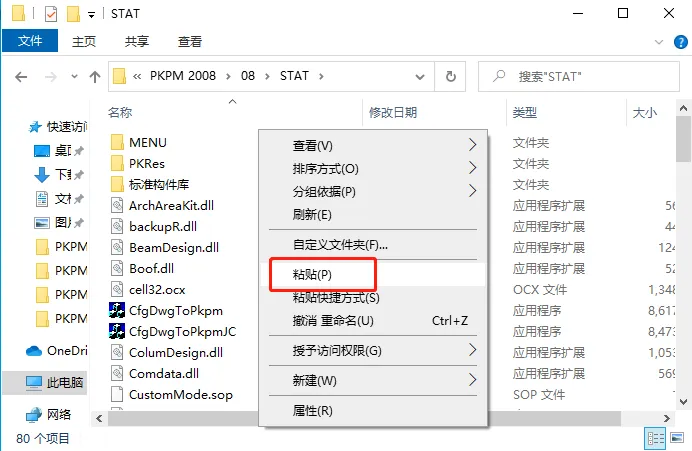This screenshot has width=692, height=451.
Task: Choose 撤消 重命名(U) in context menu
Action: click(373, 320)
